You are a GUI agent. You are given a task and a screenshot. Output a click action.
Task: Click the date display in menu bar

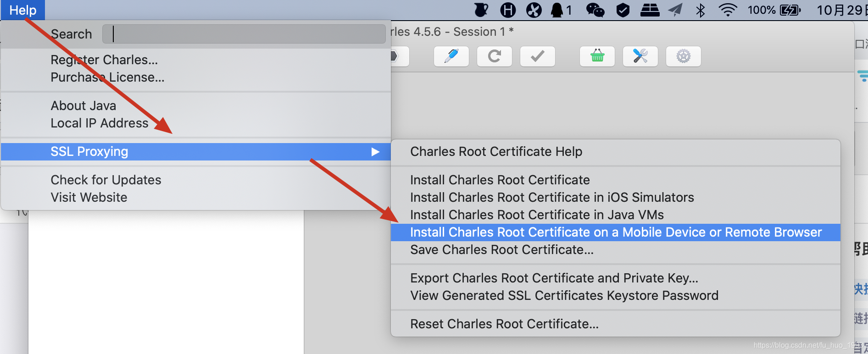click(842, 10)
